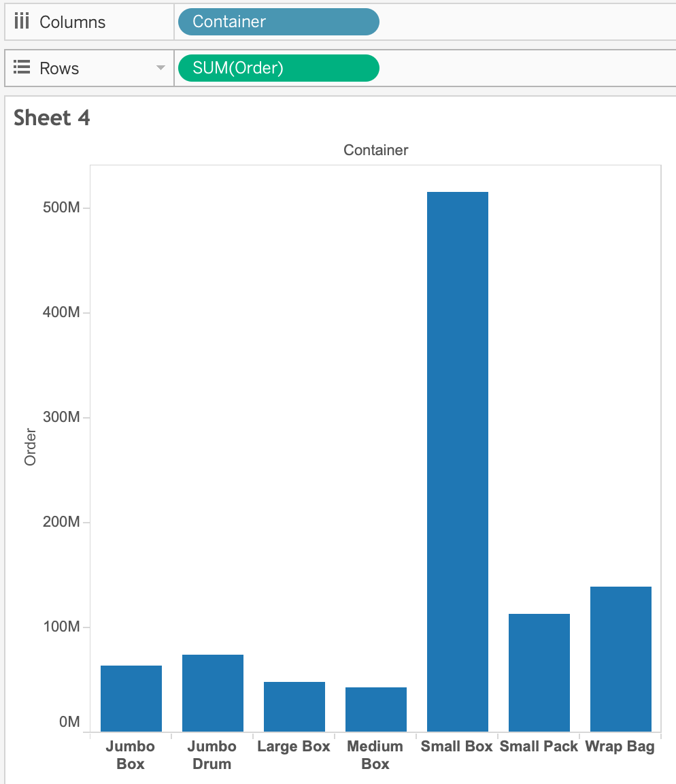Click the Columns shelf icon
The image size is (676, 784).
pos(22,22)
